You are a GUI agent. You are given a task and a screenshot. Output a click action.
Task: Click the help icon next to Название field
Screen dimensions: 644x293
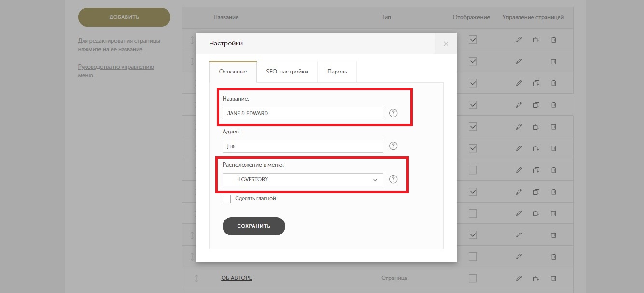[393, 113]
